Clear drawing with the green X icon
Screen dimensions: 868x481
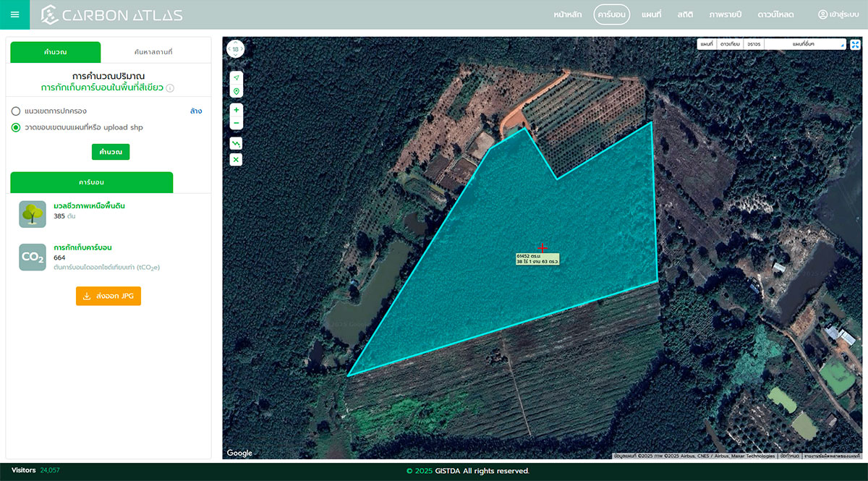236,159
